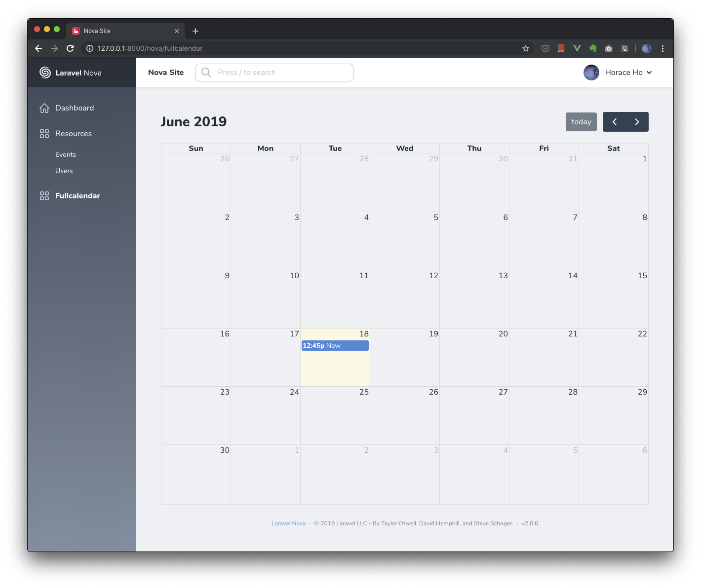The width and height of the screenshot is (701, 588).
Task: Click the today button
Action: point(581,122)
